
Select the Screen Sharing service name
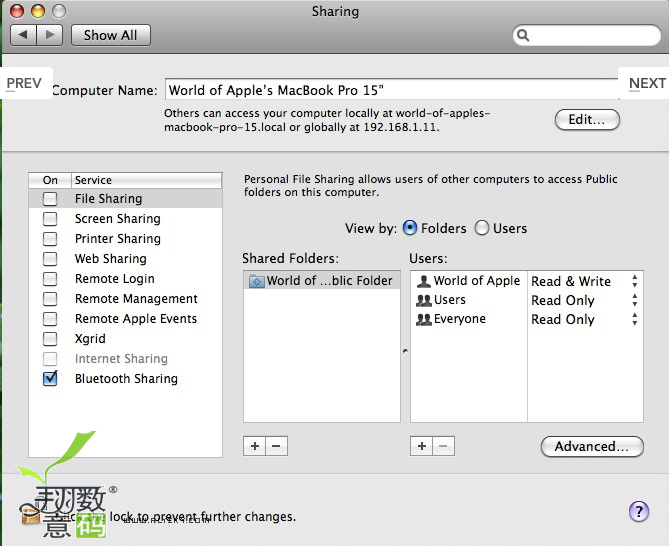[x=118, y=218]
